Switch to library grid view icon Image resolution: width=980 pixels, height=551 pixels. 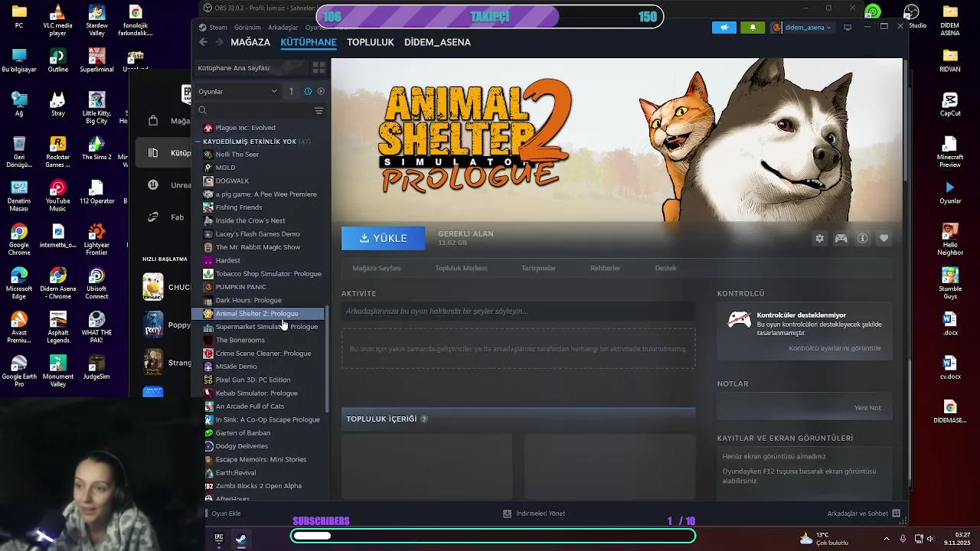tap(319, 67)
